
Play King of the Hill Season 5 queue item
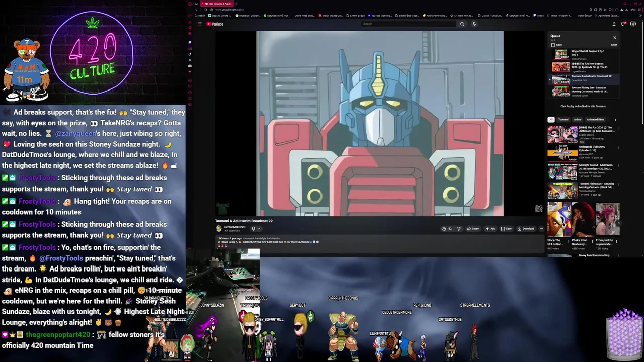point(584,54)
